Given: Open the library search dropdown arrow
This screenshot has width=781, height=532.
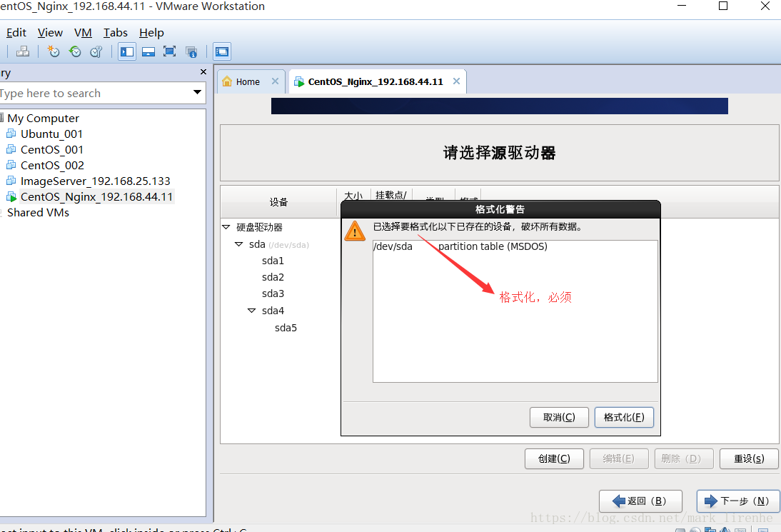Looking at the screenshot, I should (x=197, y=92).
